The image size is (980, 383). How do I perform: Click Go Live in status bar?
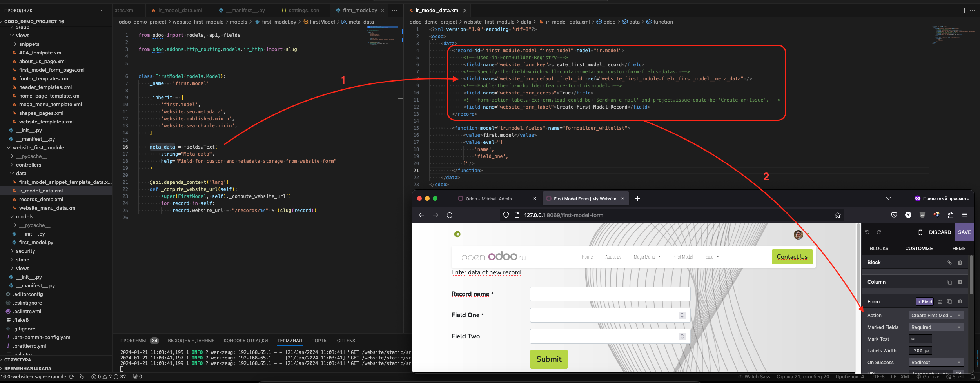[x=927, y=377]
